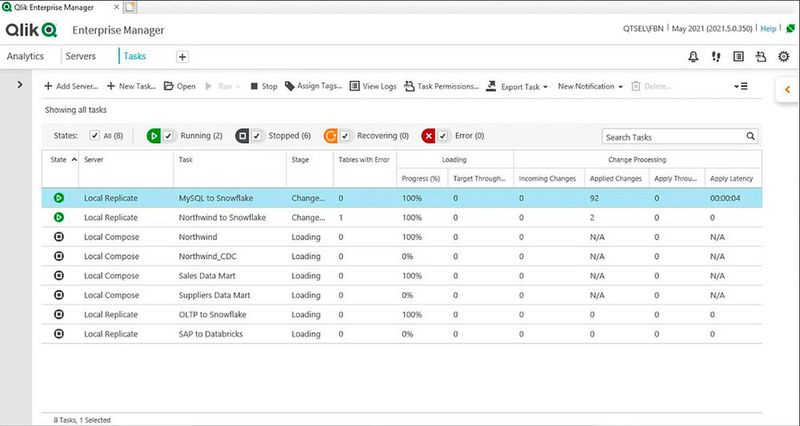Open Task Permissions from the toolbar

point(441,86)
